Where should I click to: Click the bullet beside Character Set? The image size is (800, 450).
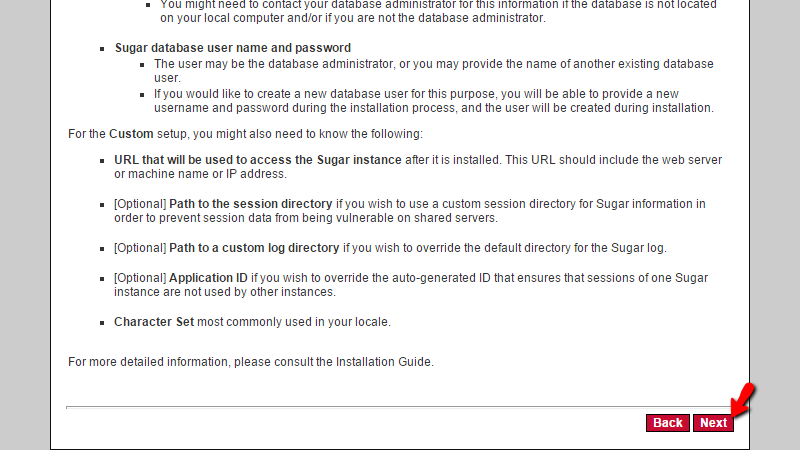[102, 322]
